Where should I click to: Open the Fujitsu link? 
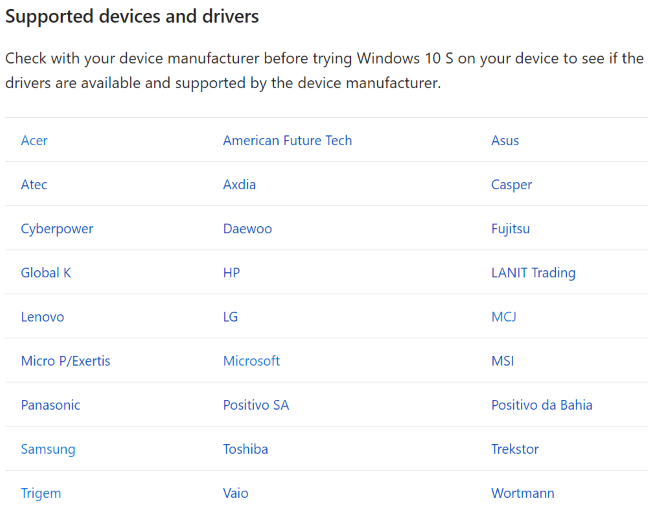[510, 229]
